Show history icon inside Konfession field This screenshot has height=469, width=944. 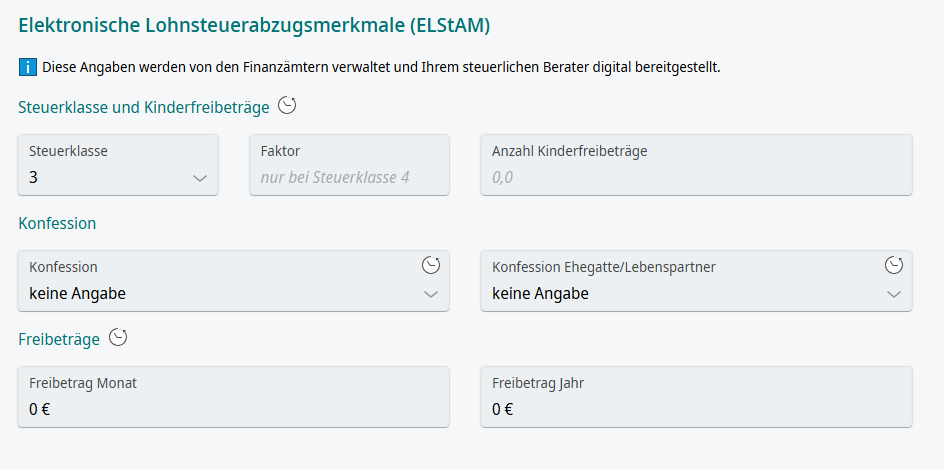(431, 265)
